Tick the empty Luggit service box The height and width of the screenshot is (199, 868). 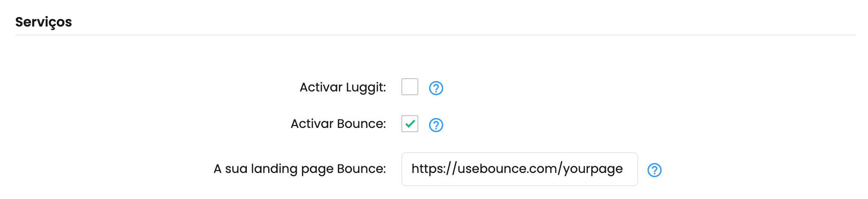[x=410, y=87]
